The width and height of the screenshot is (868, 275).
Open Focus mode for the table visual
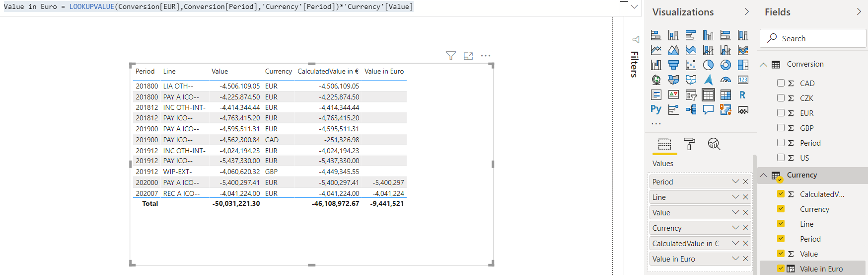coord(468,56)
